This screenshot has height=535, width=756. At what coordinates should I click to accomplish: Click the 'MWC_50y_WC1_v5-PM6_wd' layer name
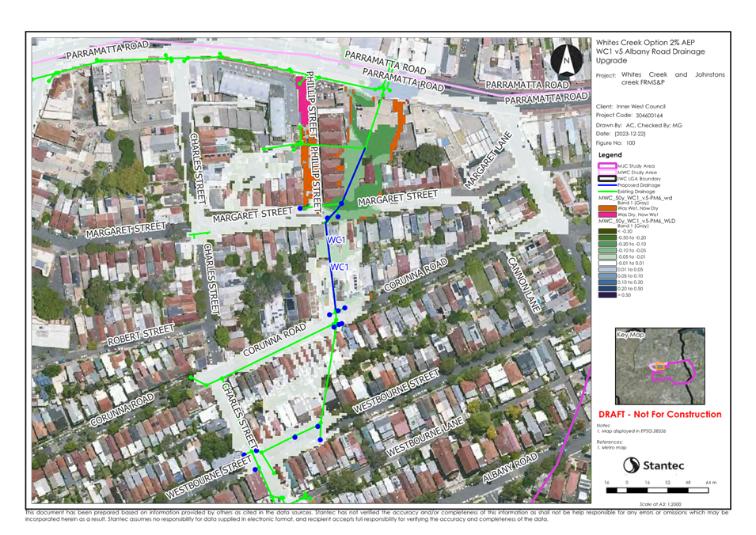pyautogui.click(x=635, y=198)
